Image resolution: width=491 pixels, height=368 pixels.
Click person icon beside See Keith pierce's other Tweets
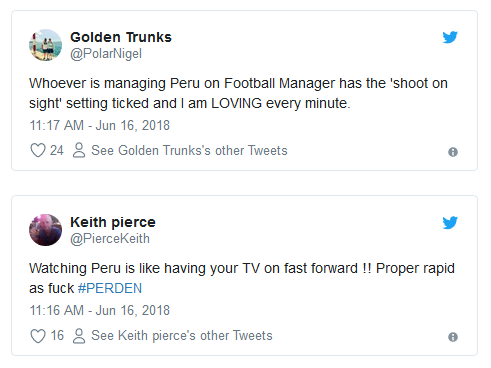pos(79,336)
